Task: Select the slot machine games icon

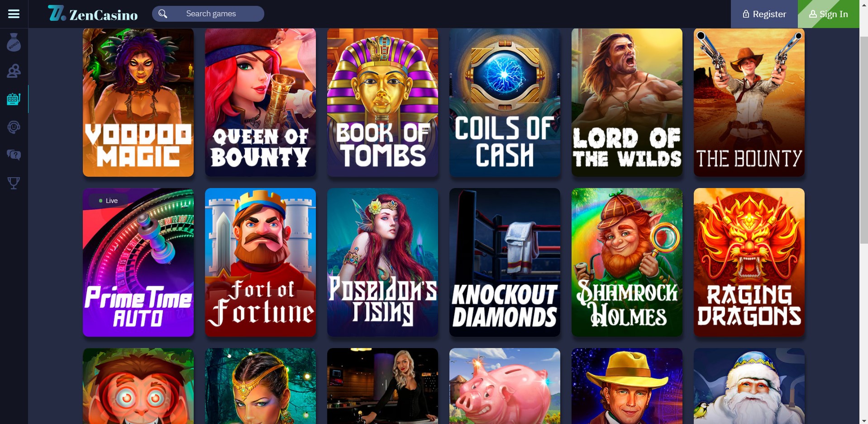Action: click(x=14, y=99)
